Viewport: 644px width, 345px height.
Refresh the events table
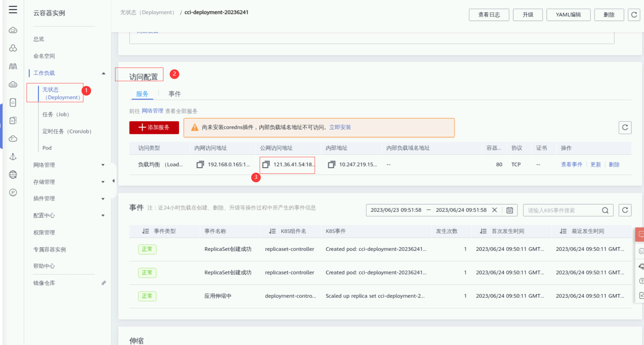625,210
